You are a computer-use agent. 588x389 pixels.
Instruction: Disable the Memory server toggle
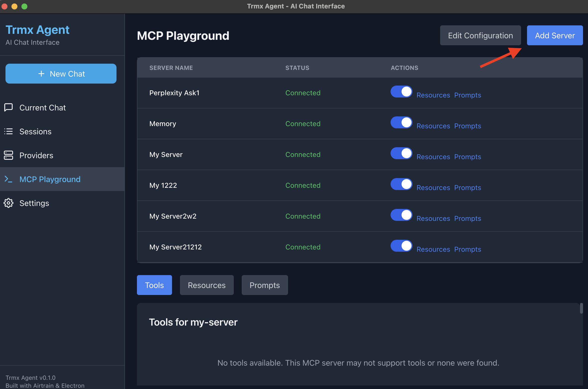pos(401,122)
